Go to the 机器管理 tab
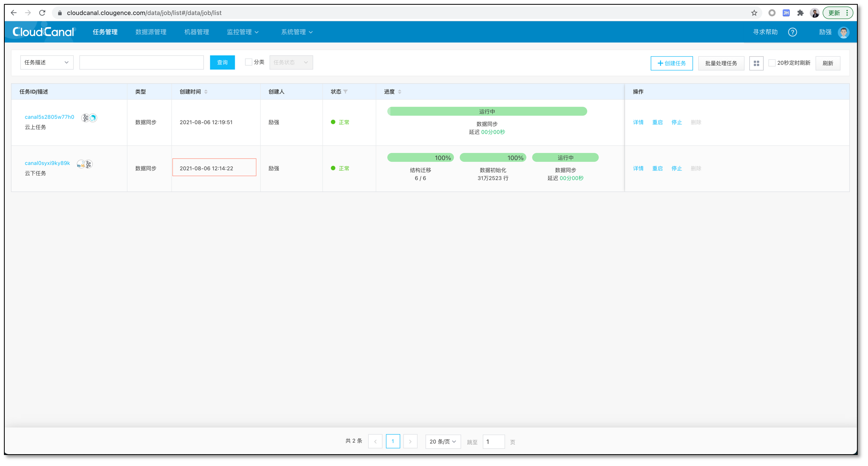This screenshot has height=466, width=868. pos(197,32)
